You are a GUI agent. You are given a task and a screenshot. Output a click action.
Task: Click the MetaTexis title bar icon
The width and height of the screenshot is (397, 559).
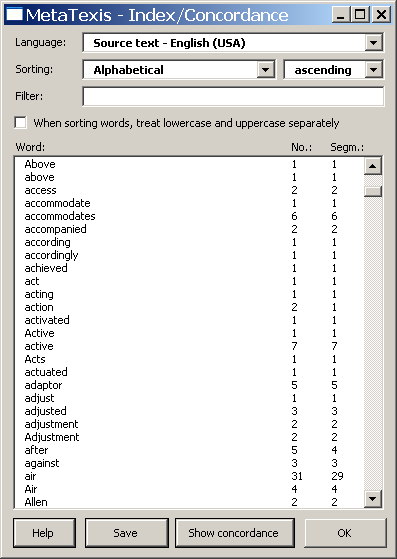[x=15, y=15]
